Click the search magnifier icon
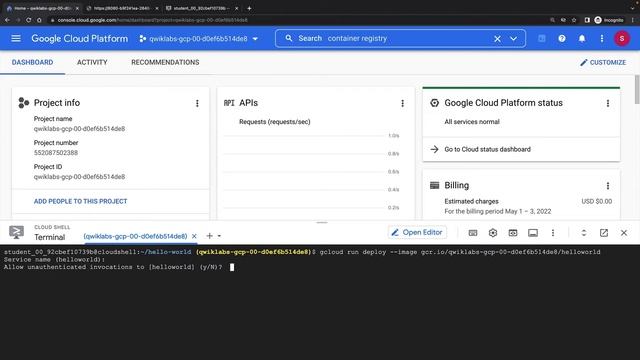 (289, 38)
